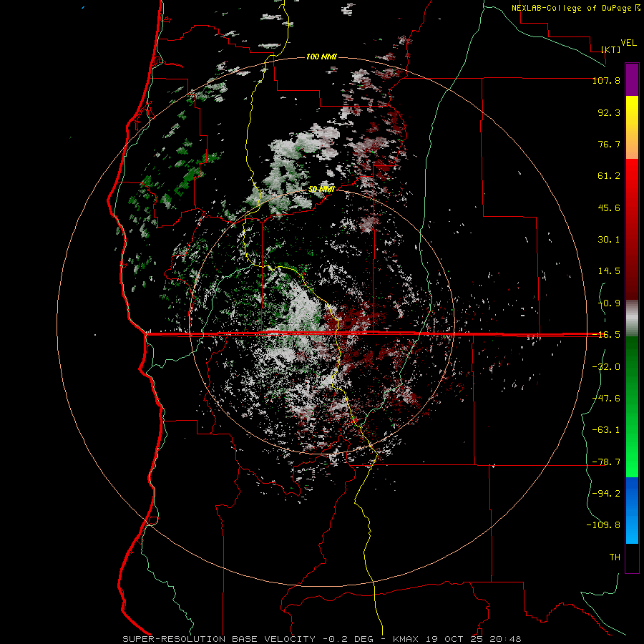Click the blue segment of velocity color bar

[632, 510]
